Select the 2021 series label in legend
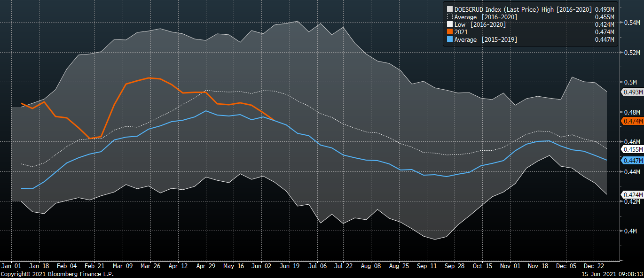Viewport: 644px width, 278px height. 462,32
